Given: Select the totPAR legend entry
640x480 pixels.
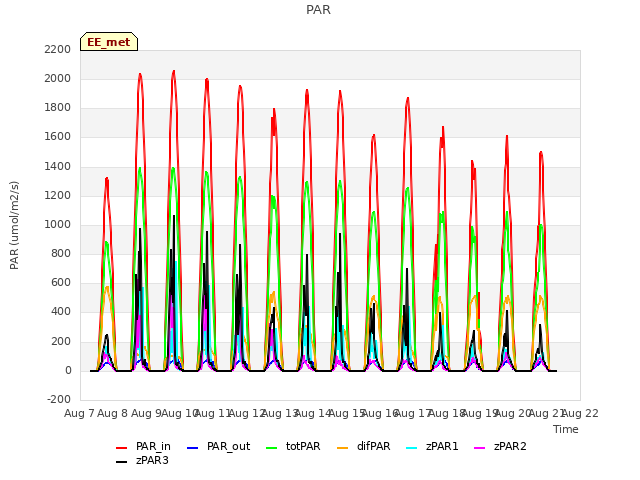Looking at the screenshot, I should 293,447.
